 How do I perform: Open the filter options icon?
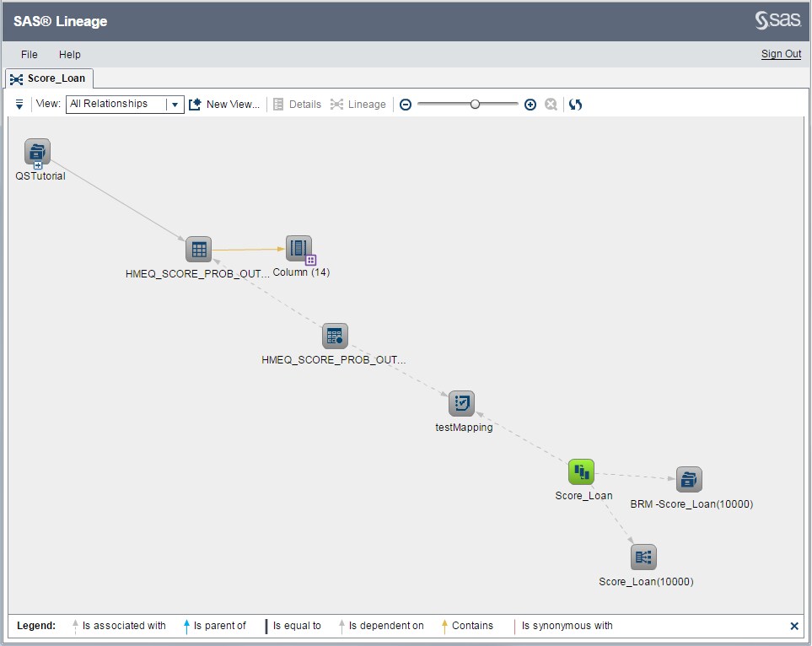[x=19, y=105]
